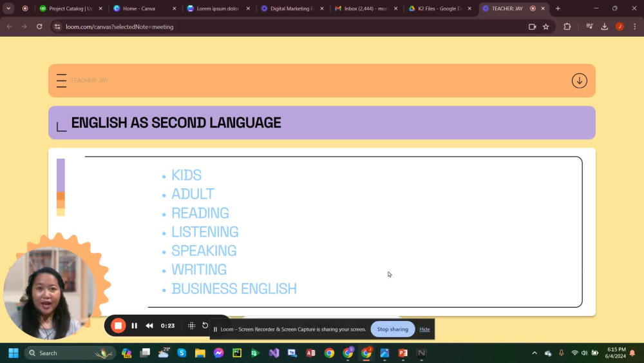The height and width of the screenshot is (363, 644).
Task: Switch to the Digital Marketing tab
Action: pos(292,8)
